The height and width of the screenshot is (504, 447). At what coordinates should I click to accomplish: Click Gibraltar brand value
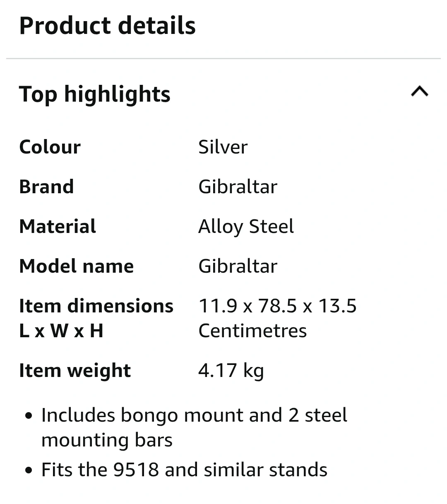coord(238,187)
